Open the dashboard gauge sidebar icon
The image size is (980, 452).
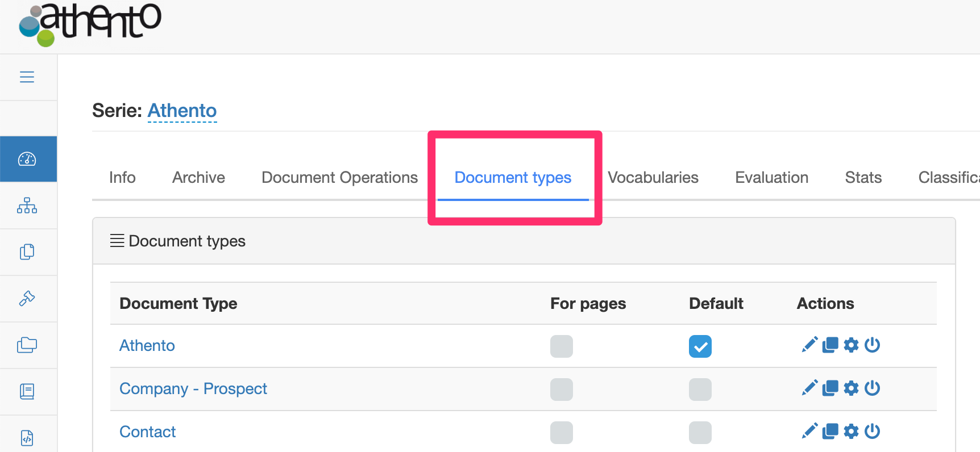(27, 159)
